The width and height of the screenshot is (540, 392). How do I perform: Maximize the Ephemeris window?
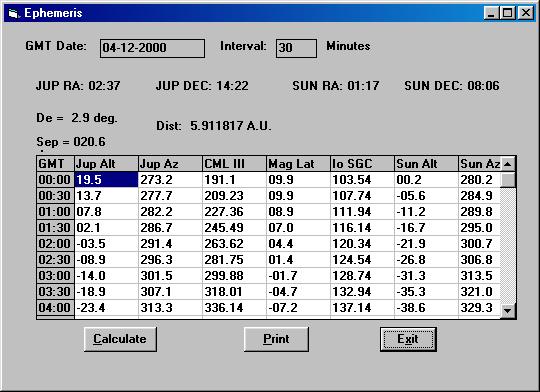pos(507,13)
